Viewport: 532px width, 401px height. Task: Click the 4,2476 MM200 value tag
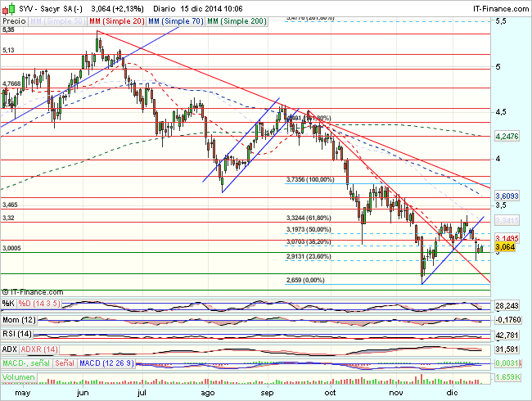507,136
